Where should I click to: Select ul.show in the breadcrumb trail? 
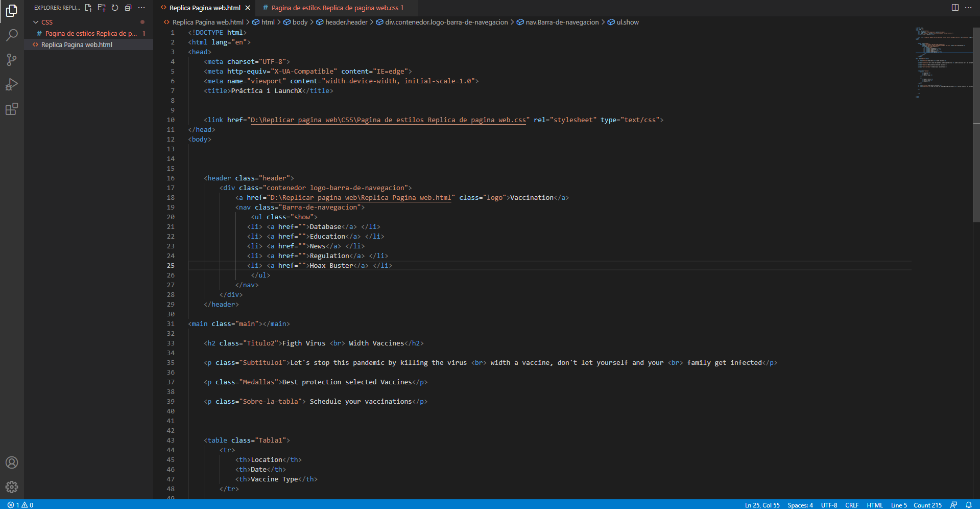tap(628, 22)
